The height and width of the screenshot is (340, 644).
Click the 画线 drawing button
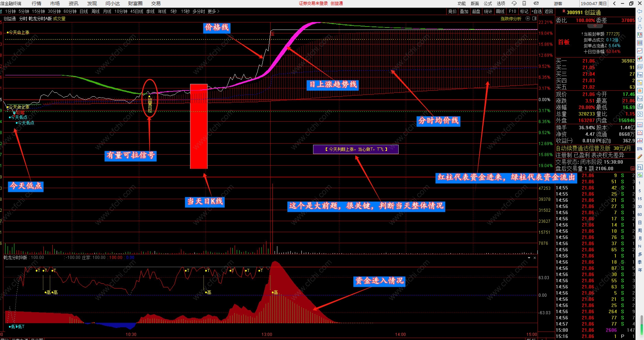[500, 11]
